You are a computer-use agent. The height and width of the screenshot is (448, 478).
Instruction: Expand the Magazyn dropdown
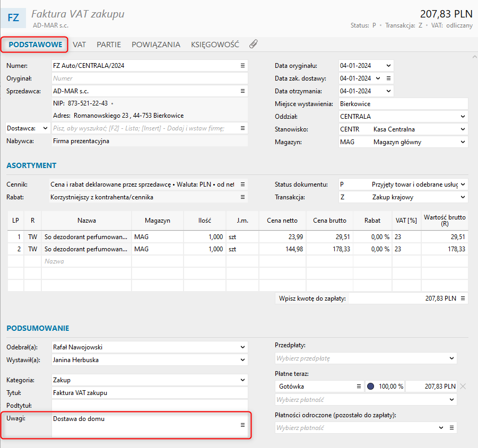[463, 142]
